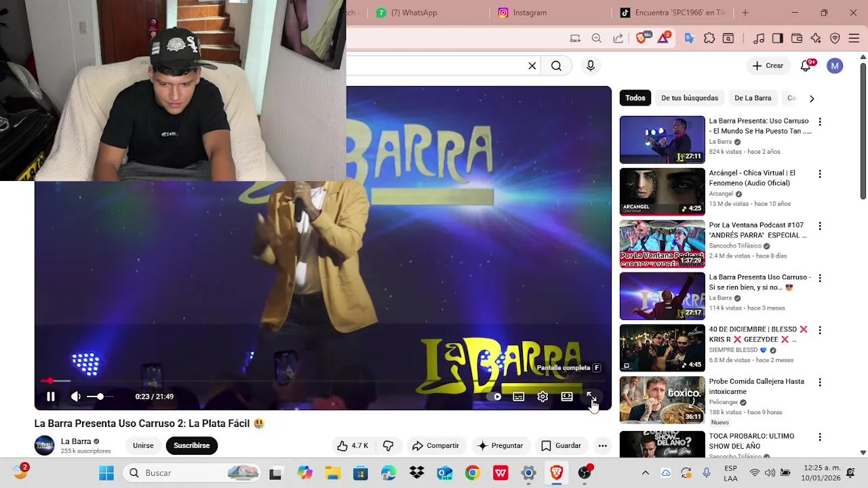The height and width of the screenshot is (488, 868).
Task: Show more filter chips with the right arrow
Action: pos(812,98)
